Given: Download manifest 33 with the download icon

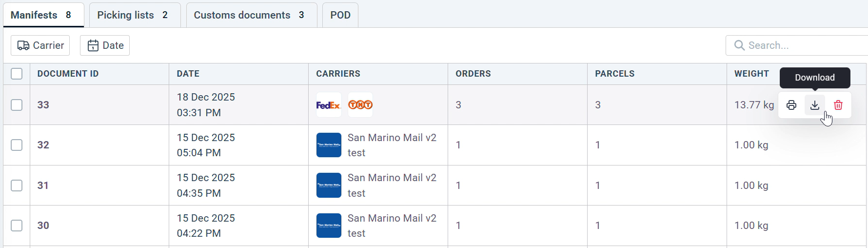Looking at the screenshot, I should point(815,105).
